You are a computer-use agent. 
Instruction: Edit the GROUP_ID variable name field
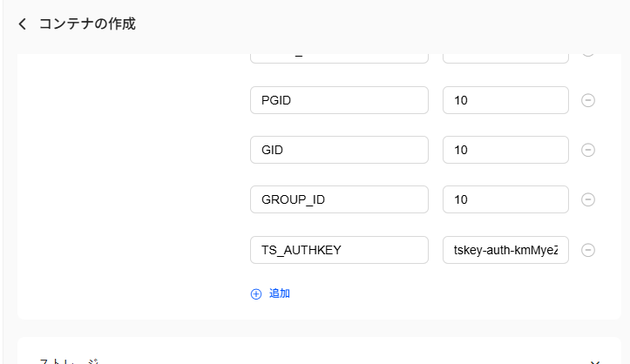[339, 199]
